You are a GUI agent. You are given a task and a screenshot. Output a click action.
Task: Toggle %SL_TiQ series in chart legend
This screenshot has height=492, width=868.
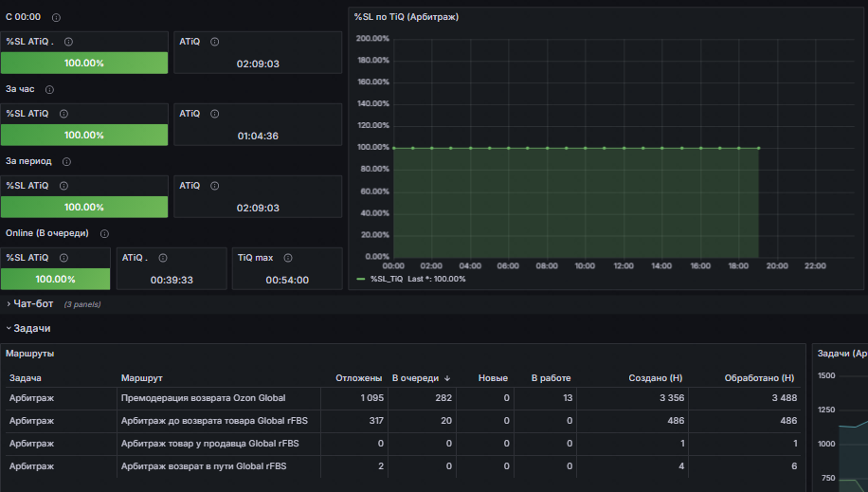[387, 279]
